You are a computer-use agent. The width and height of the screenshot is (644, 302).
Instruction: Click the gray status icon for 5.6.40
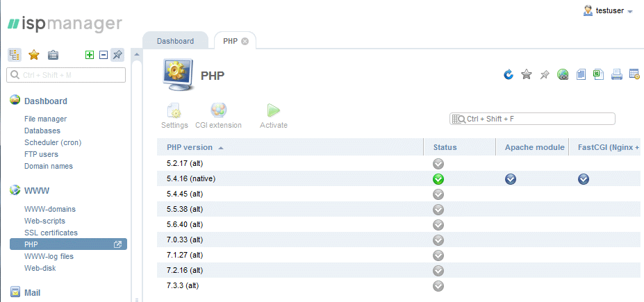[x=438, y=225]
